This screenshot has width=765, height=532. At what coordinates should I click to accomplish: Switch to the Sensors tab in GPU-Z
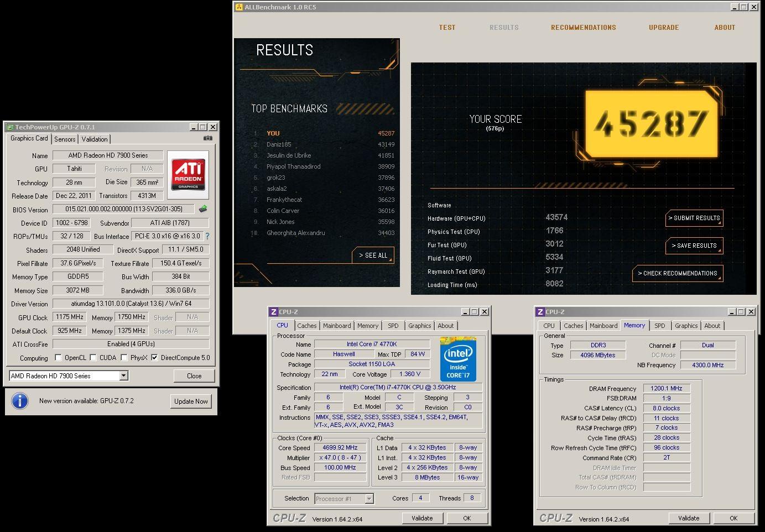point(65,139)
